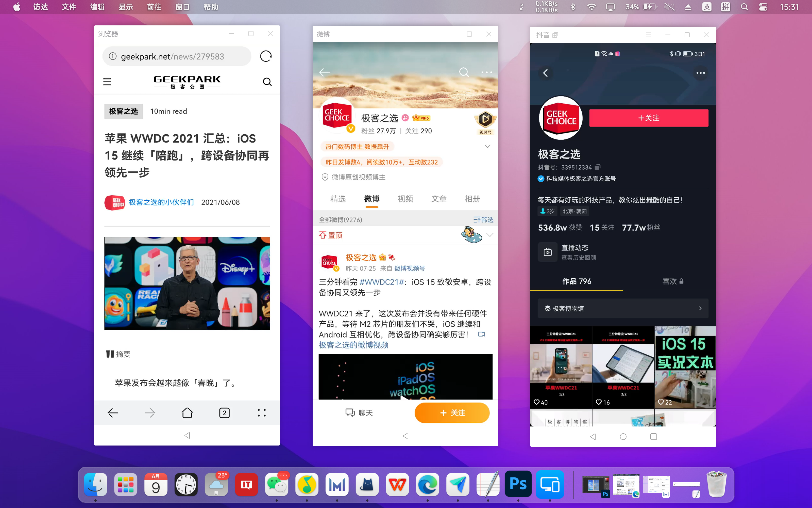This screenshot has height=508, width=812.
Task: Expand the 极客博物馆 collection row
Action: [x=623, y=308]
